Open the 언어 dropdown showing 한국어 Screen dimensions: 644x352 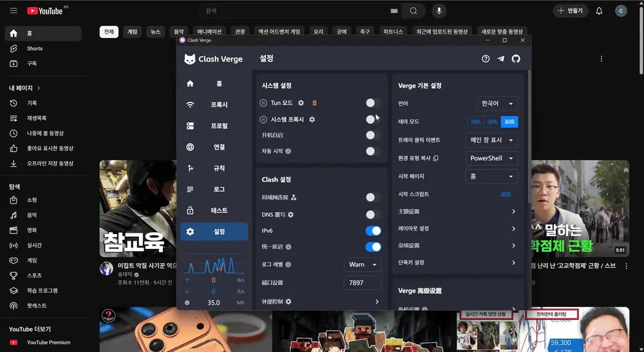tap(497, 104)
